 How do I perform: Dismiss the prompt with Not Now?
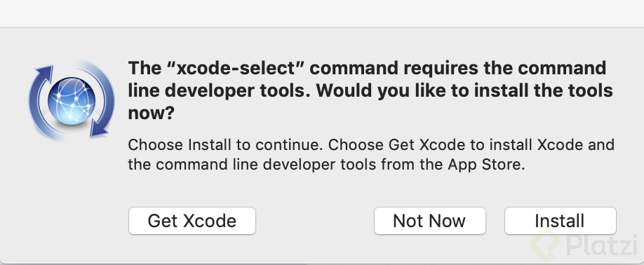point(429,221)
